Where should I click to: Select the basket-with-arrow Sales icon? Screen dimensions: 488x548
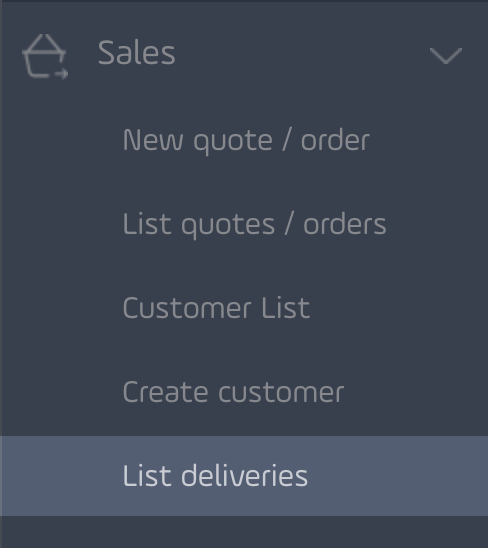[45, 56]
